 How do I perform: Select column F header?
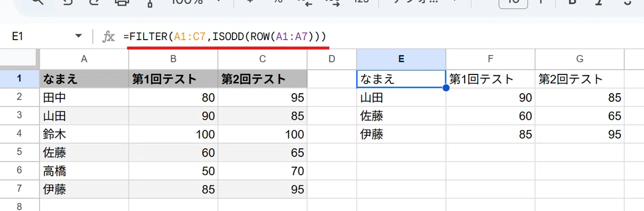490,59
